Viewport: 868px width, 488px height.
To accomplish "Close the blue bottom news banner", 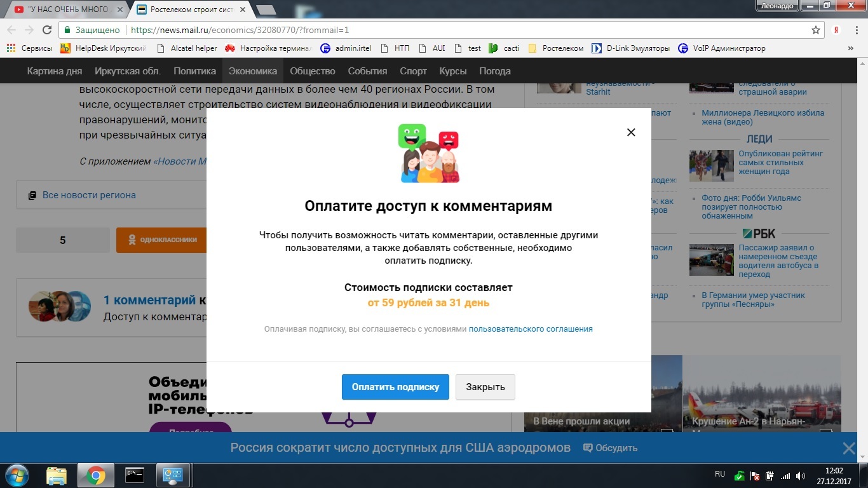I will tap(849, 448).
